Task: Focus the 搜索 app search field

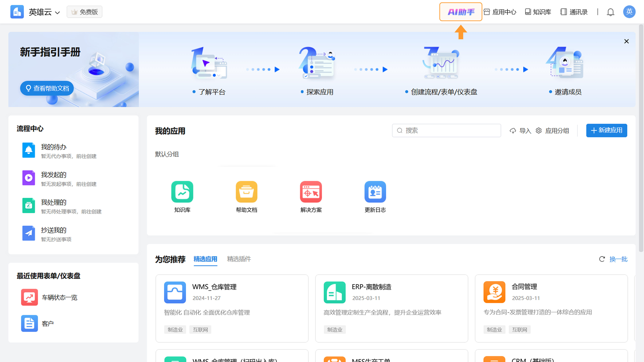Action: [446, 131]
